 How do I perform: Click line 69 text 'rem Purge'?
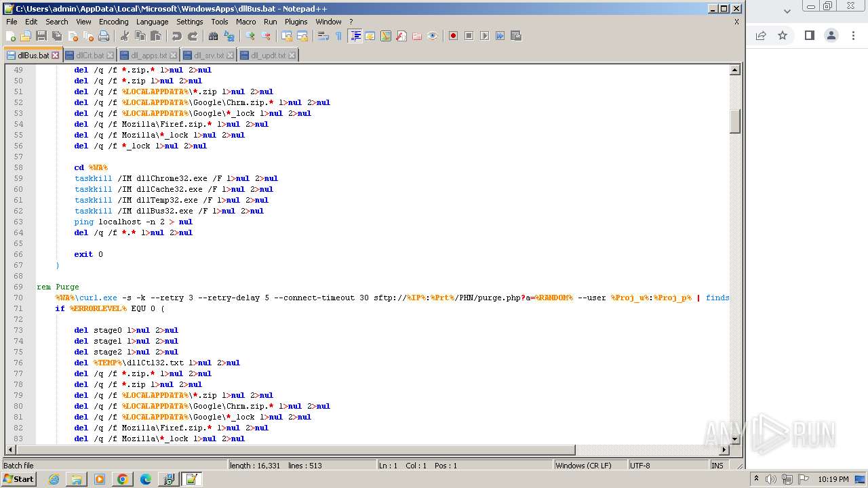[58, 287]
